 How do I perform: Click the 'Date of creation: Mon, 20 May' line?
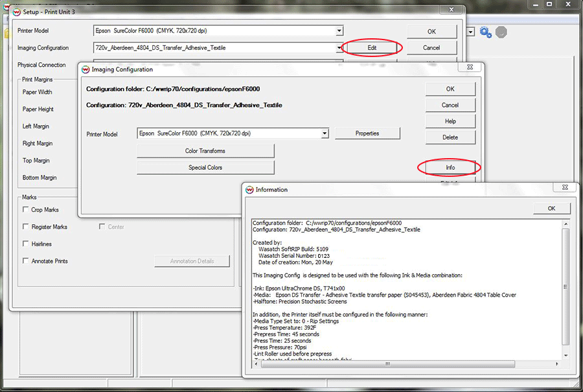pyautogui.click(x=295, y=262)
